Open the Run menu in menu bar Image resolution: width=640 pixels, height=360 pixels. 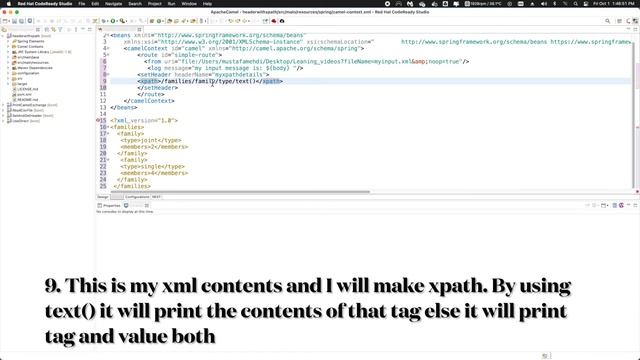coord(171,4)
